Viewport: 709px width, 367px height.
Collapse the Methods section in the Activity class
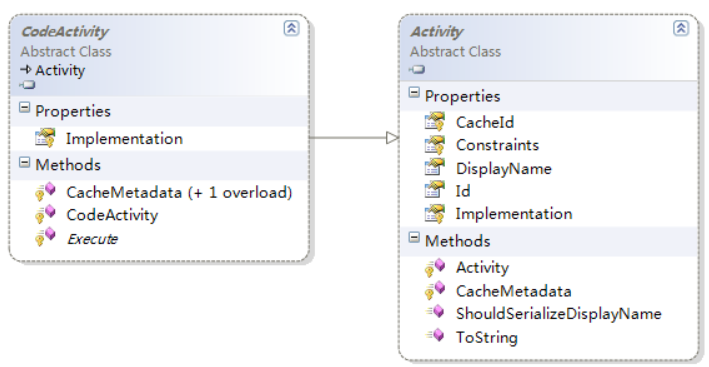pyautogui.click(x=414, y=237)
